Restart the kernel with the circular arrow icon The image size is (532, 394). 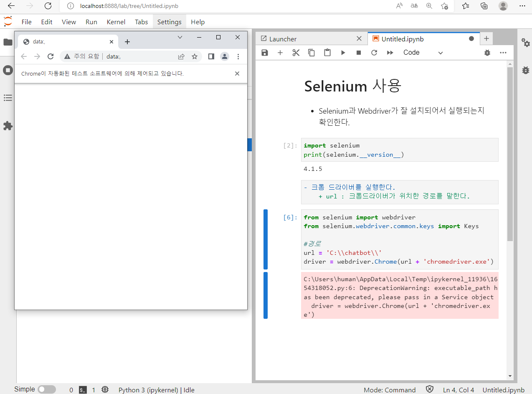pos(374,53)
